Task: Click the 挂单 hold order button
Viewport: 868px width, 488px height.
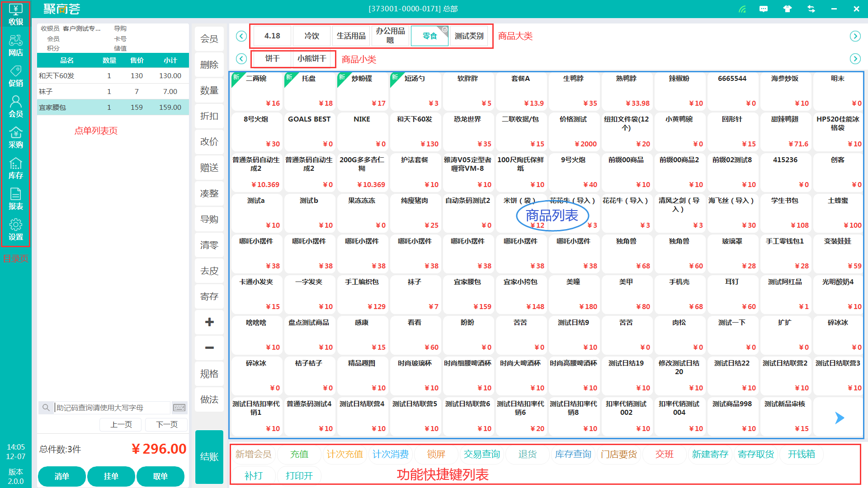Action: (111, 476)
